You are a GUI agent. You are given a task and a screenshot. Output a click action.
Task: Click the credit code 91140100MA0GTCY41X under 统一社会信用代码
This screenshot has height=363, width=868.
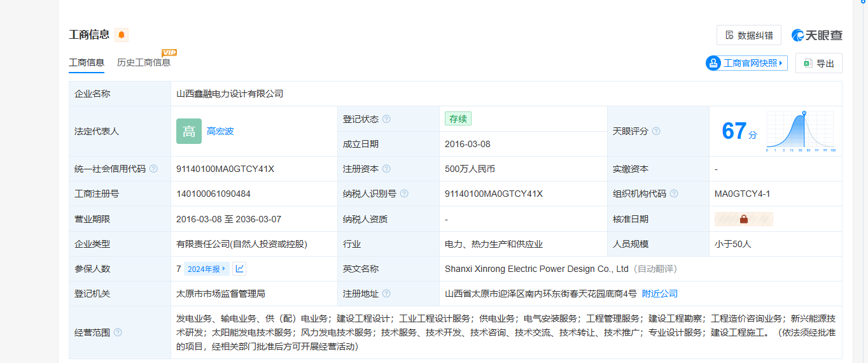pos(225,169)
